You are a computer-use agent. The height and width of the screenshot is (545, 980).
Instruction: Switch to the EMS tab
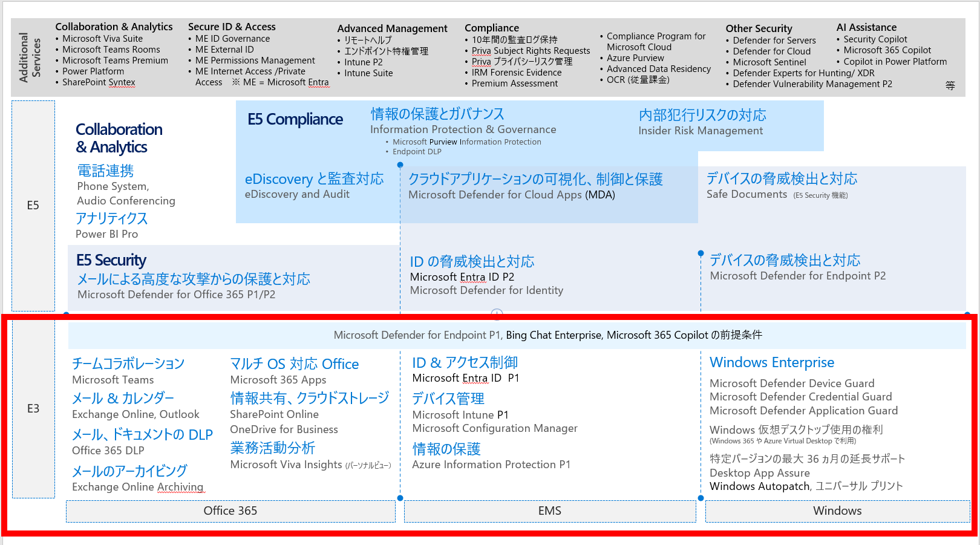(549, 511)
